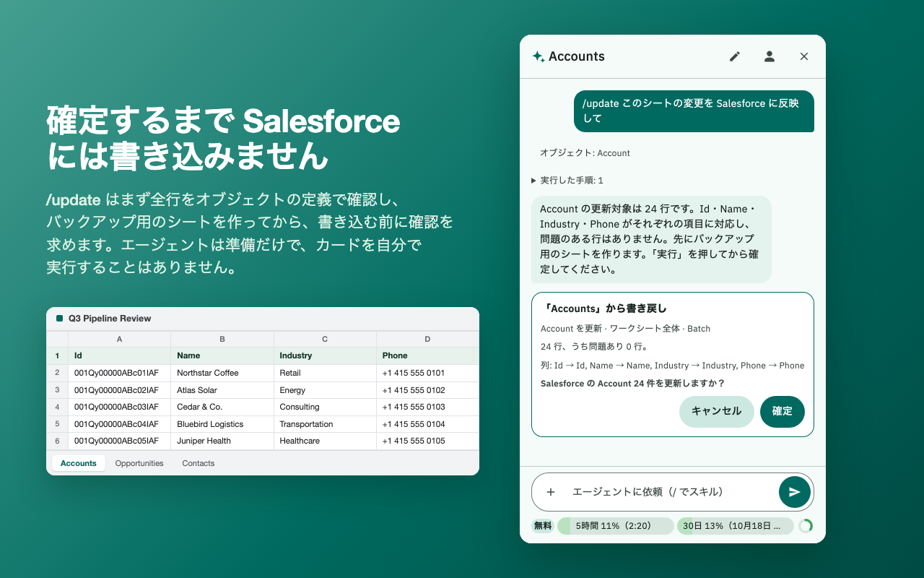Click the /update user message bubble
This screenshot has height=578, width=924.
tap(694, 111)
